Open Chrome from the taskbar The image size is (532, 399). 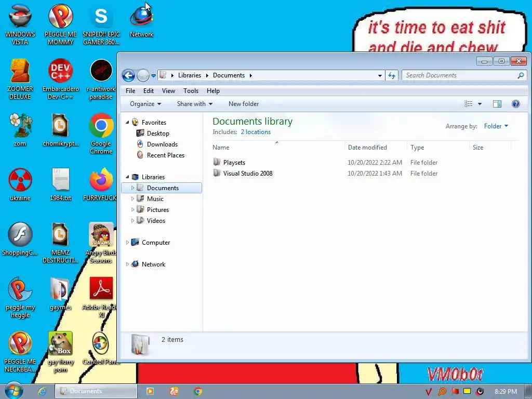(x=198, y=391)
